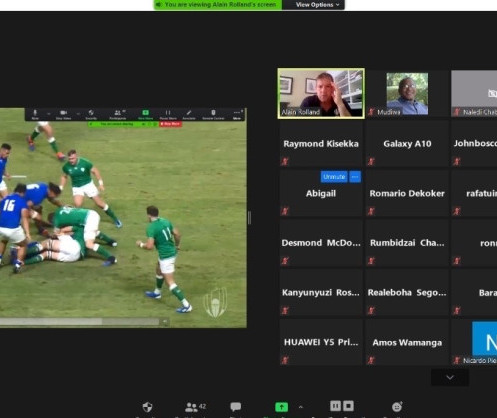This screenshot has width=497, height=418.
Task: Open More menu in shared toolbar
Action: click(x=237, y=114)
